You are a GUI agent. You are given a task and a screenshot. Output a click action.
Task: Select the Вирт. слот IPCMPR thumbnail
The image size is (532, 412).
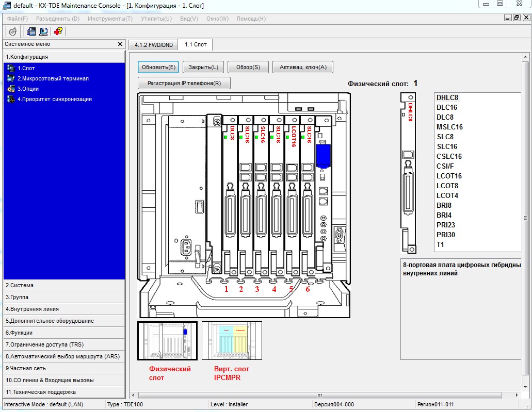click(x=232, y=341)
